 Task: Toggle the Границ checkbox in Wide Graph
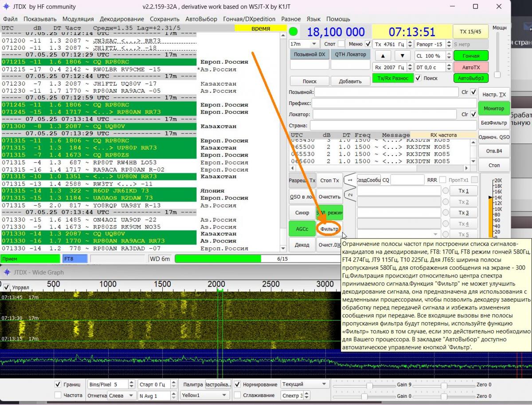tap(58, 384)
